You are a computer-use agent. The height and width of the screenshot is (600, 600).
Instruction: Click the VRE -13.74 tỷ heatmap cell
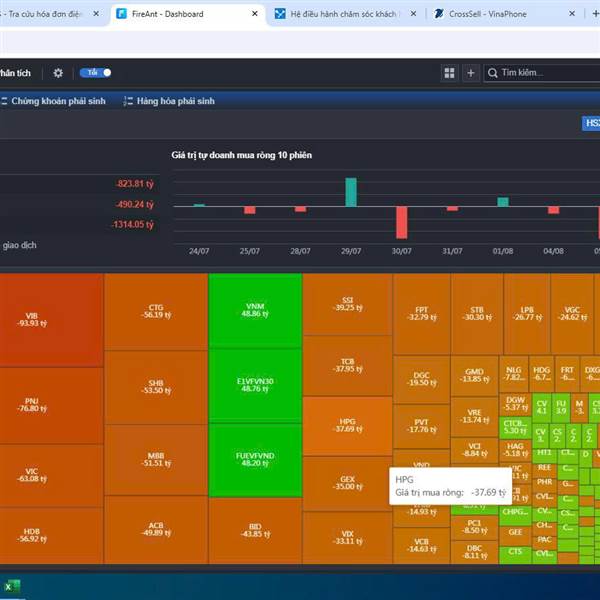click(474, 417)
